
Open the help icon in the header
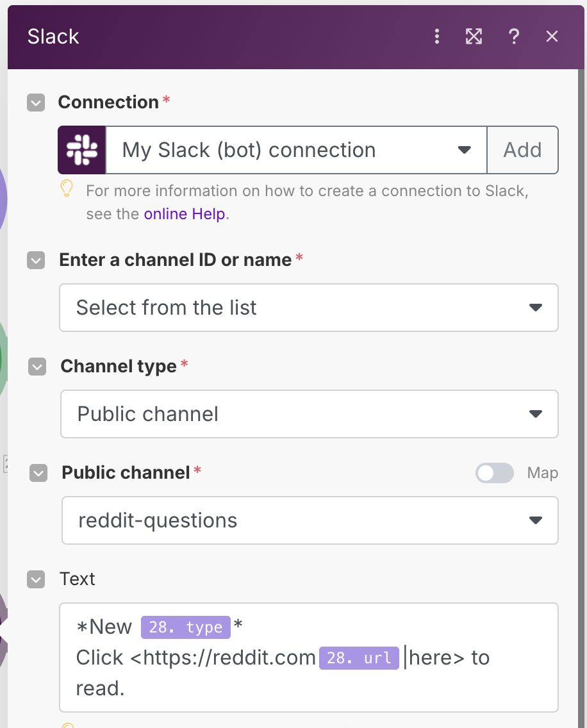(514, 37)
